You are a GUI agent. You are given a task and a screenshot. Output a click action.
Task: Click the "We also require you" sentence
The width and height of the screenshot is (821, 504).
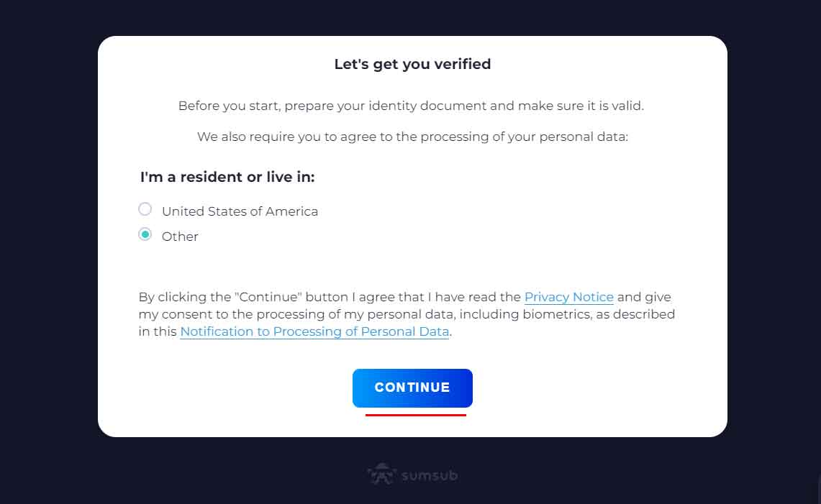[x=412, y=137]
